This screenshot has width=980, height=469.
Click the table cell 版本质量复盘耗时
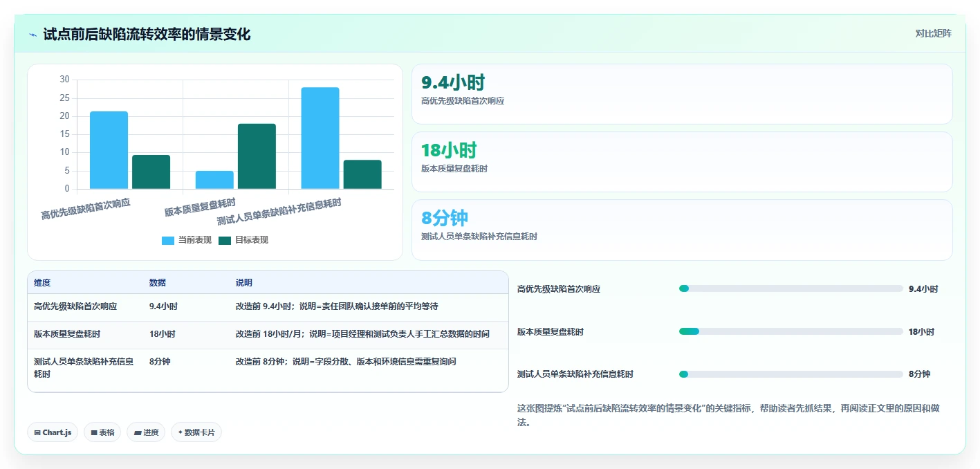click(67, 334)
